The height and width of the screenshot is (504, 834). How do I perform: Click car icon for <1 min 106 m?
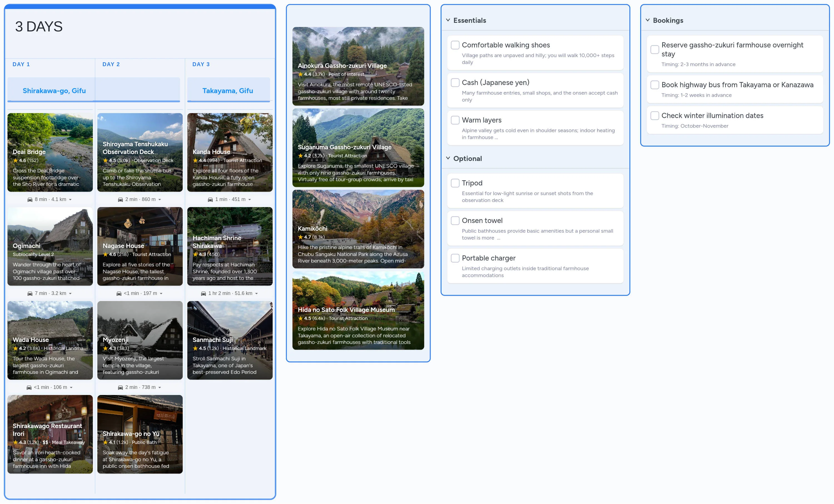click(29, 388)
